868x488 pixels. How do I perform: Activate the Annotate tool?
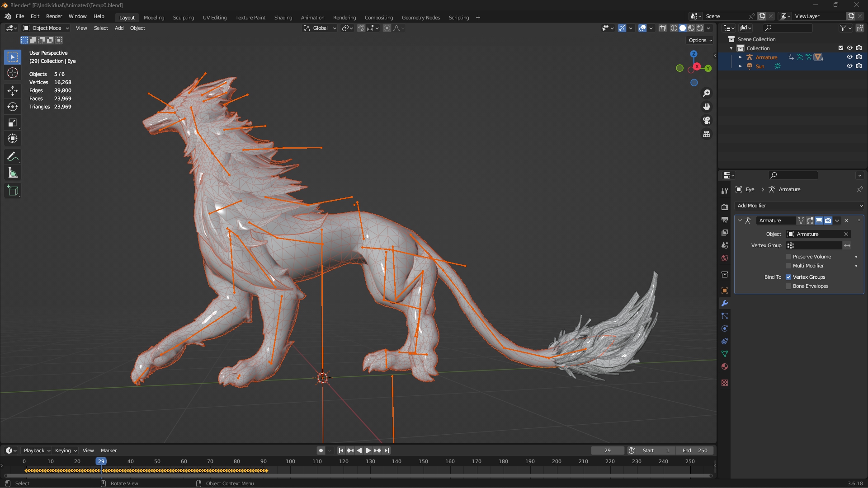tap(13, 157)
